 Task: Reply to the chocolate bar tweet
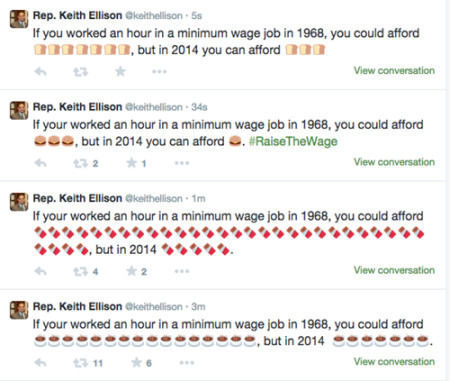41,271
